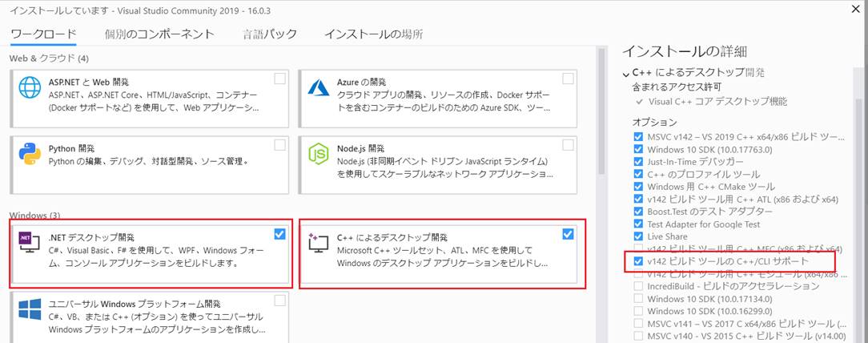Uncheck the .NET デスクトップ開発 workload checkbox
Image resolution: width=868 pixels, height=343 pixels.
pos(279,234)
